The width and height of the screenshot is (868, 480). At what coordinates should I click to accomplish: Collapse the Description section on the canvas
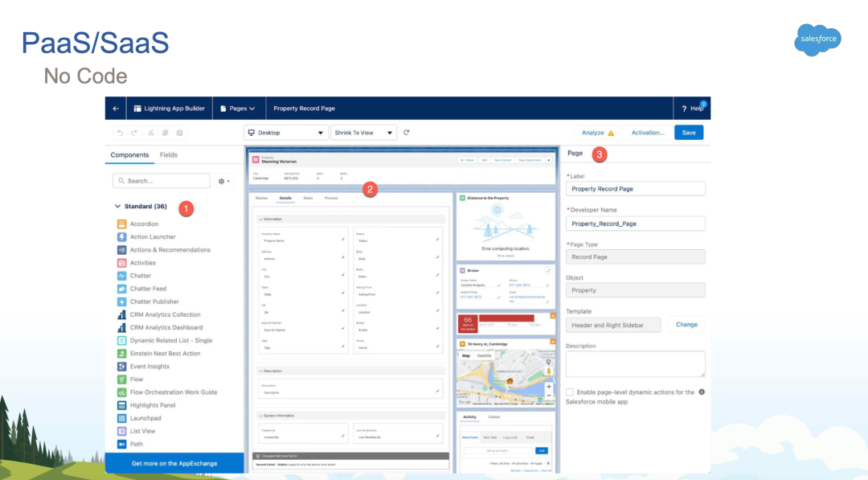click(260, 371)
